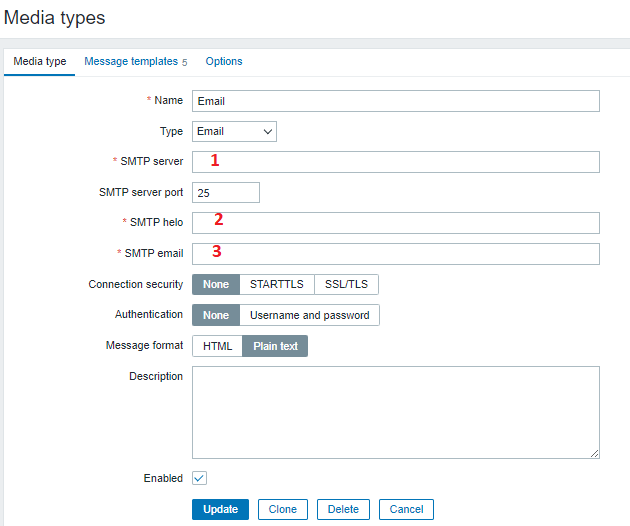Image resolution: width=630 pixels, height=526 pixels.
Task: Select None for Connection security
Action: click(x=216, y=284)
